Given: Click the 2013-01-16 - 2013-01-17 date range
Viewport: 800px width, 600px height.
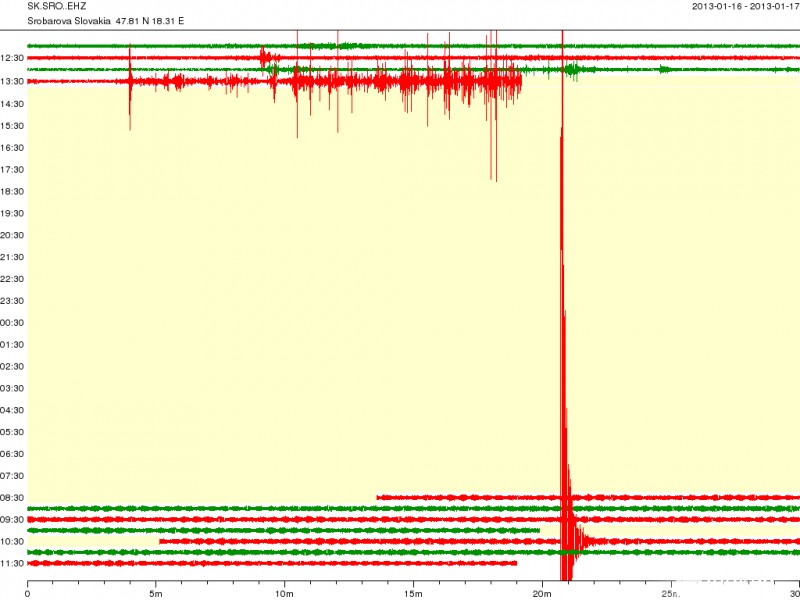Looking at the screenshot, I should coord(744,7).
